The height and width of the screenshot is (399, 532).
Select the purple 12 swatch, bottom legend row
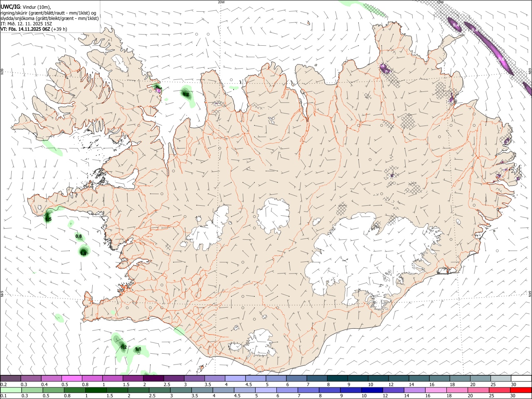393,390
